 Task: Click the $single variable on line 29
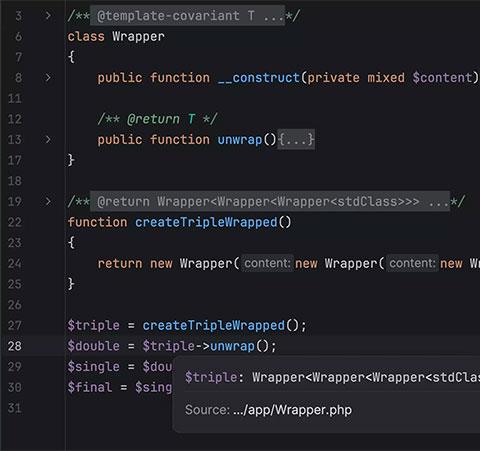93,367
